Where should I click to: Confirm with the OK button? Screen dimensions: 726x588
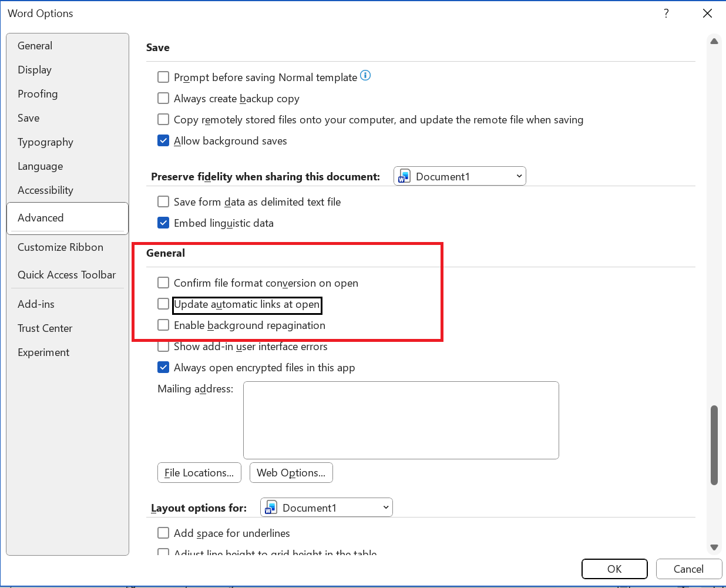tap(614, 569)
